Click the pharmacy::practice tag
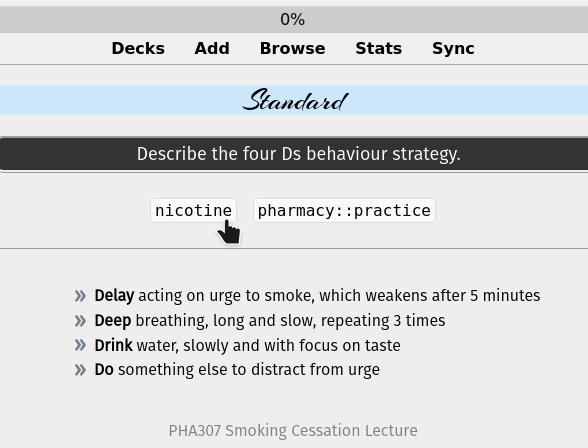Image resolution: width=588 pixels, height=448 pixels. (x=344, y=211)
